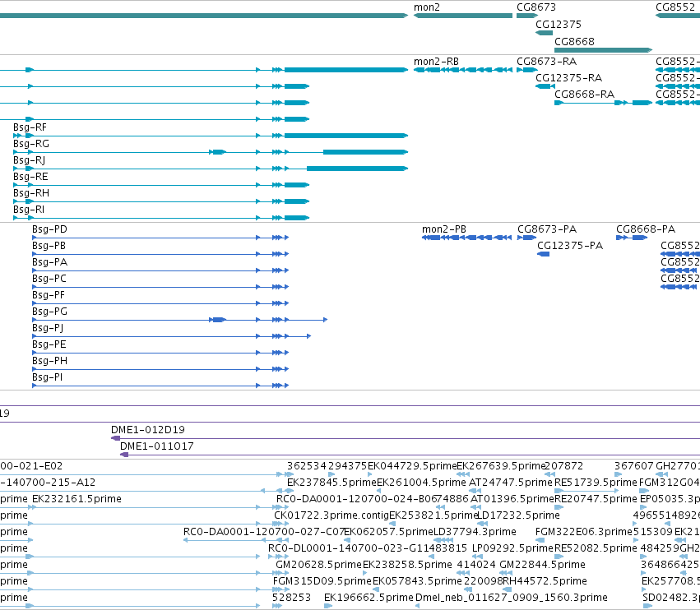Click the Bsg-PD protein label

49,229
